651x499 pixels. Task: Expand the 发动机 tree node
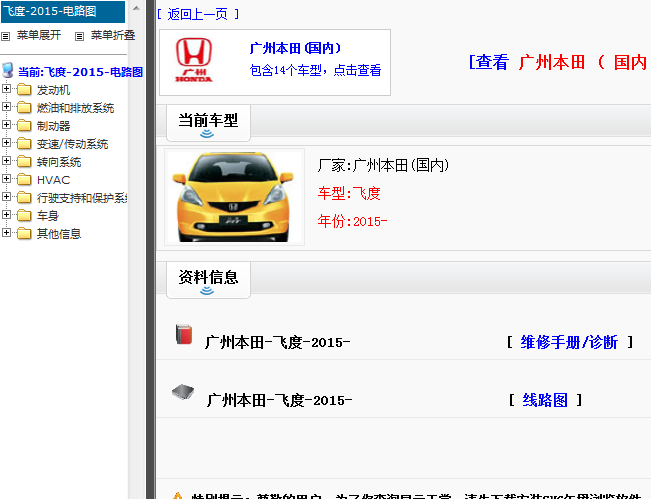[6, 88]
